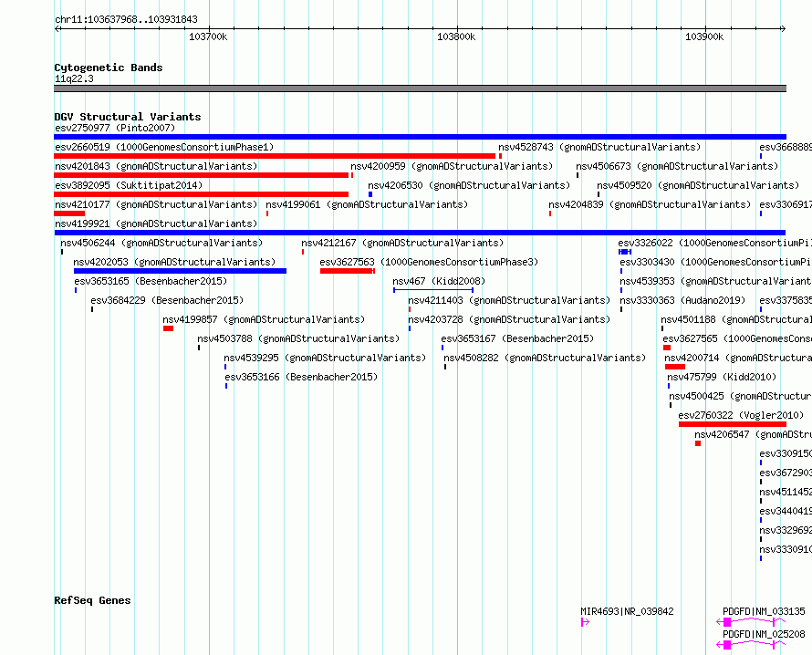The image size is (812, 655).
Task: Open esv3653165 (Besenbacher2015) label
Action: [x=151, y=281]
